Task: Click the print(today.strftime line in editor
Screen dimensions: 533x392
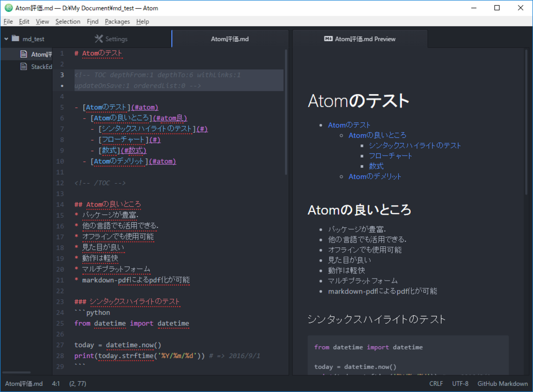Action: point(167,356)
